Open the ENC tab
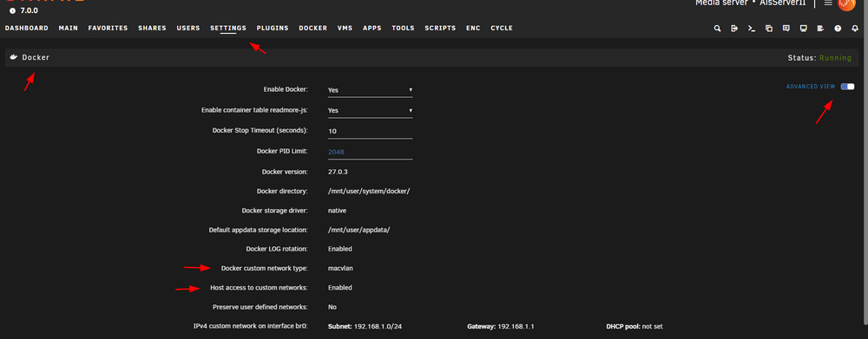The height and width of the screenshot is (339, 868). tap(473, 29)
